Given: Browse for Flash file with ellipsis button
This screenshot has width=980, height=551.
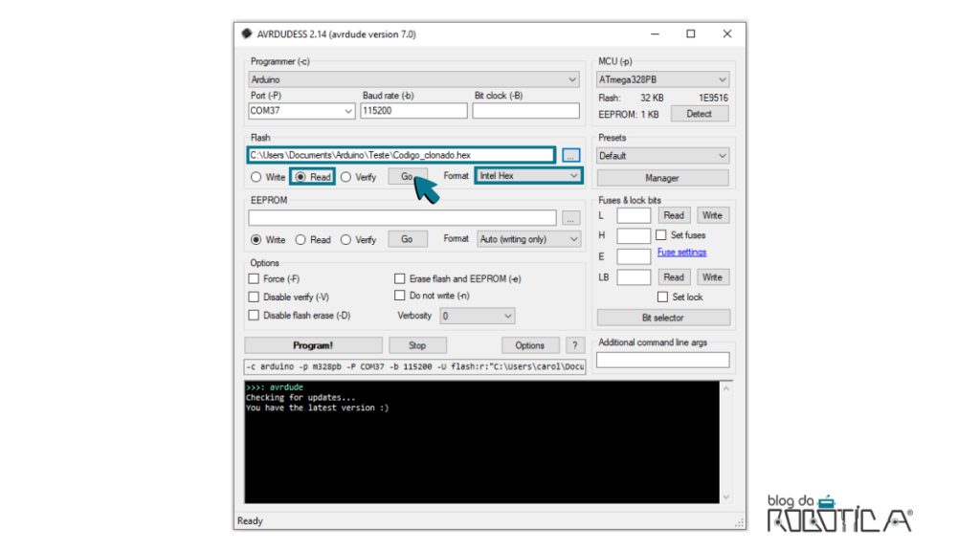Looking at the screenshot, I should (570, 155).
